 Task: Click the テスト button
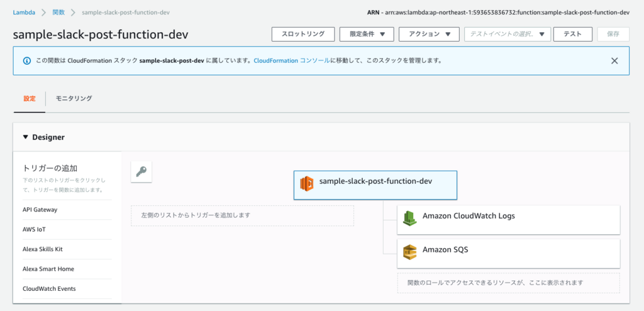point(572,34)
